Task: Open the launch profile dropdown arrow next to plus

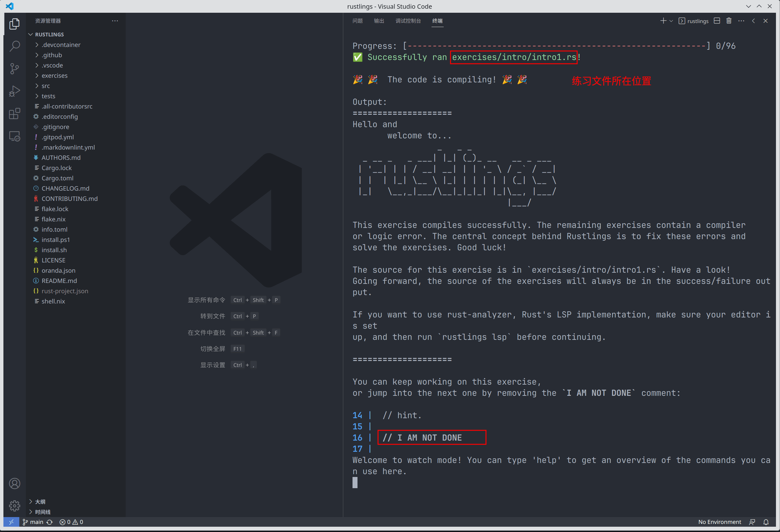Action: coord(671,21)
